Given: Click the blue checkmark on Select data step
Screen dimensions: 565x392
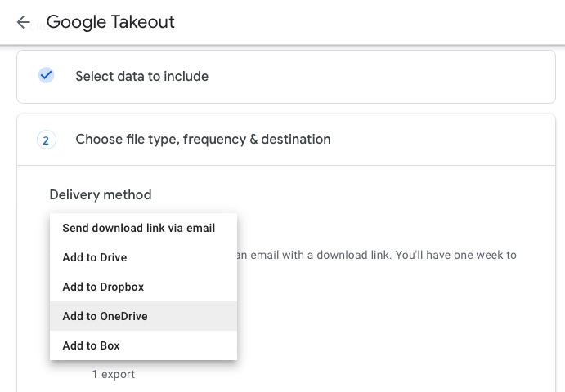Looking at the screenshot, I should pos(46,76).
